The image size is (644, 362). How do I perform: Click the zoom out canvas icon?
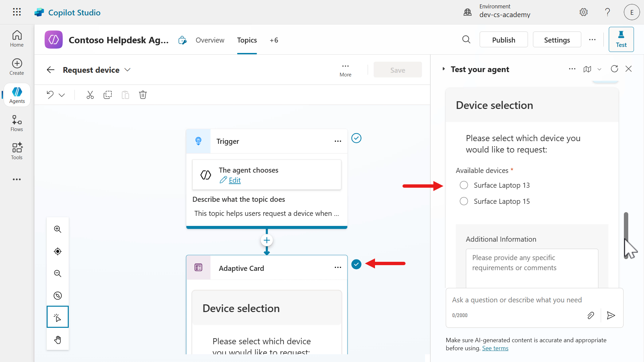(x=58, y=274)
